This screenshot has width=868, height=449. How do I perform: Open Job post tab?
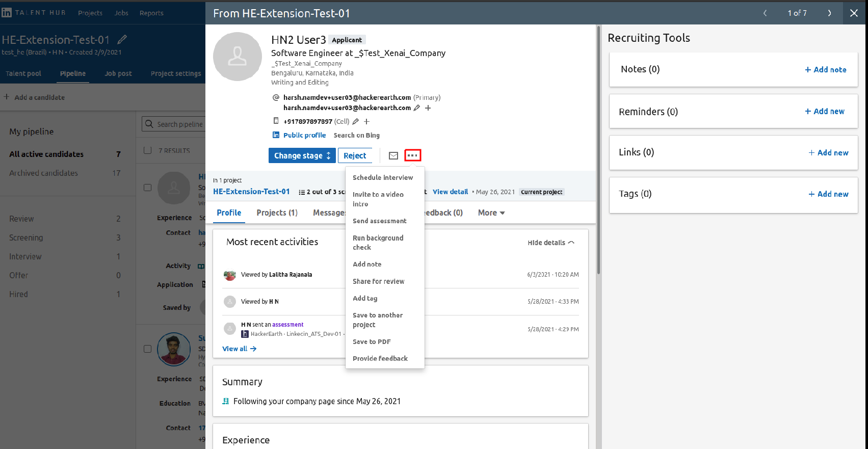coord(118,73)
